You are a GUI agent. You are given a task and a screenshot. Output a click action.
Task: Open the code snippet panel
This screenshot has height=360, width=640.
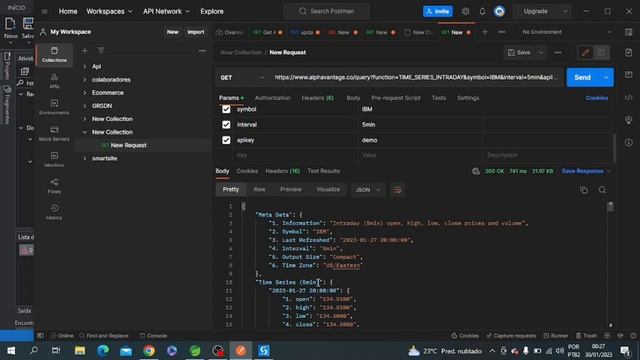[x=629, y=98]
